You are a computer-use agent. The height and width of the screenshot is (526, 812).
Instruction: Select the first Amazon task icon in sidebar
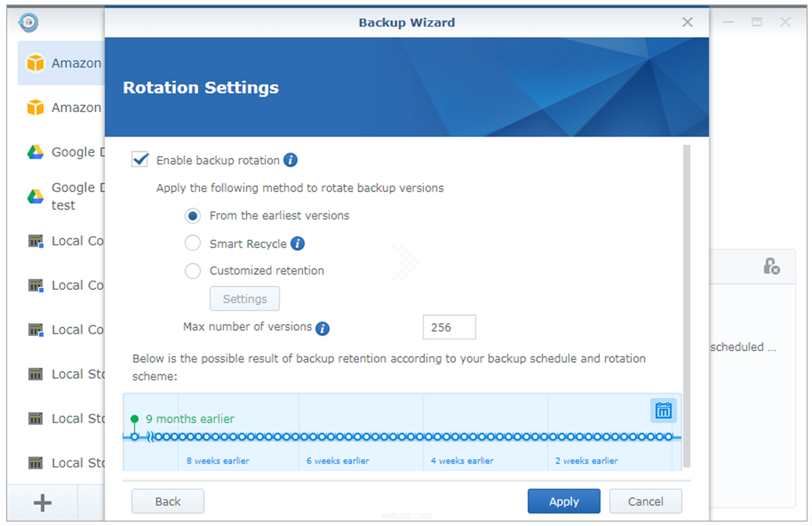[36, 63]
